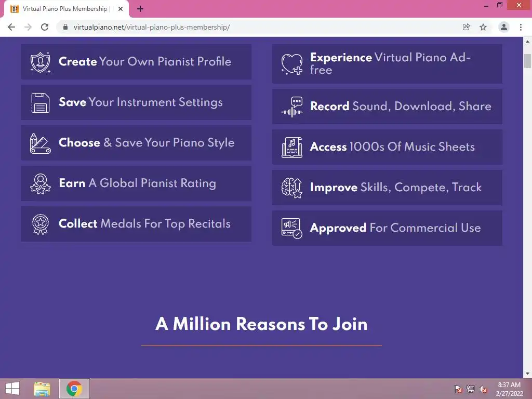This screenshot has width=532, height=399.
Task: Click the network tray icon
Action: 471,389
